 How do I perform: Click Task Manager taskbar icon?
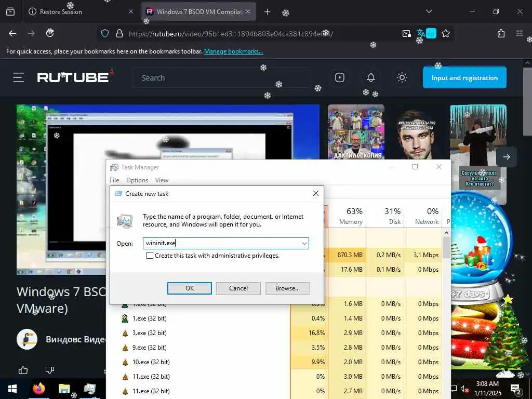(x=89, y=389)
